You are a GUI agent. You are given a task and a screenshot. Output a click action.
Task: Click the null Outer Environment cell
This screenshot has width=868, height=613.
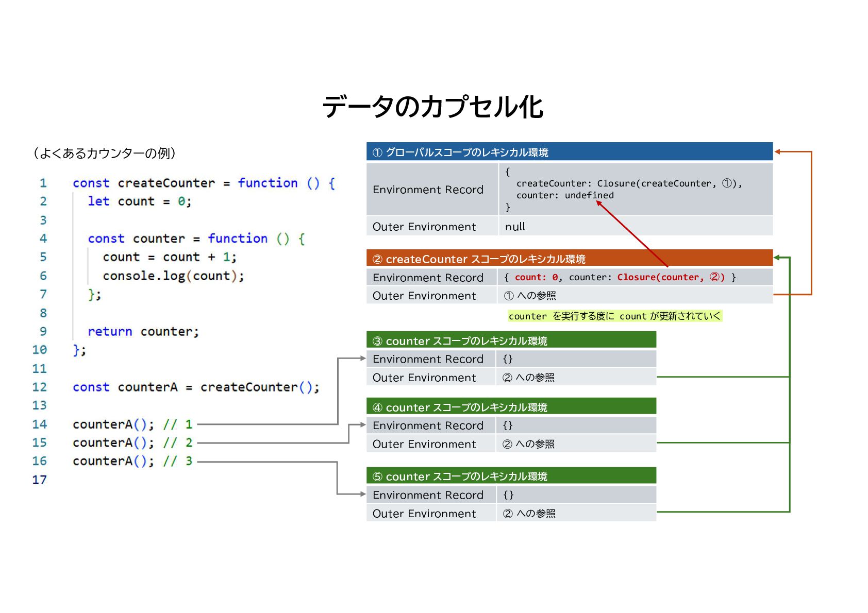pyautogui.click(x=636, y=227)
